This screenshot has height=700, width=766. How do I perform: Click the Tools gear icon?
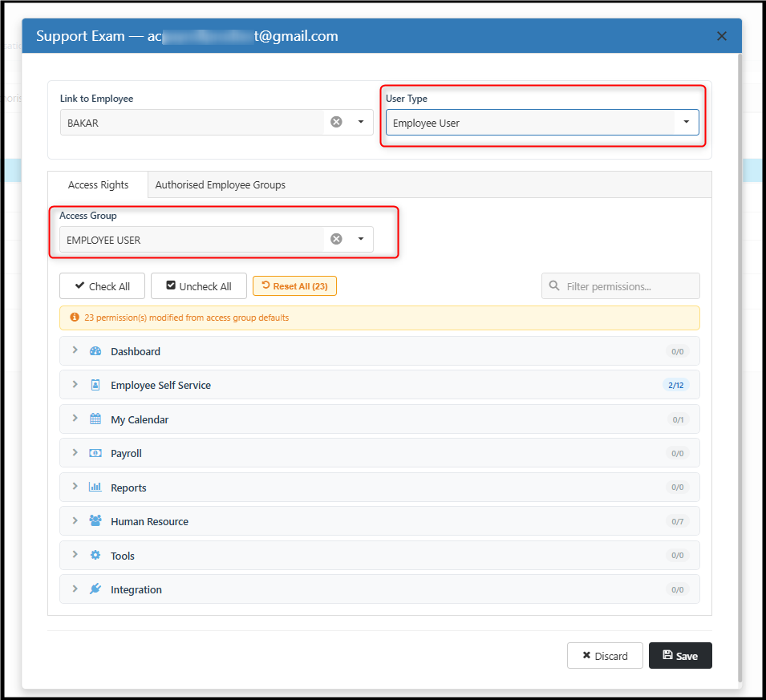[x=95, y=556]
